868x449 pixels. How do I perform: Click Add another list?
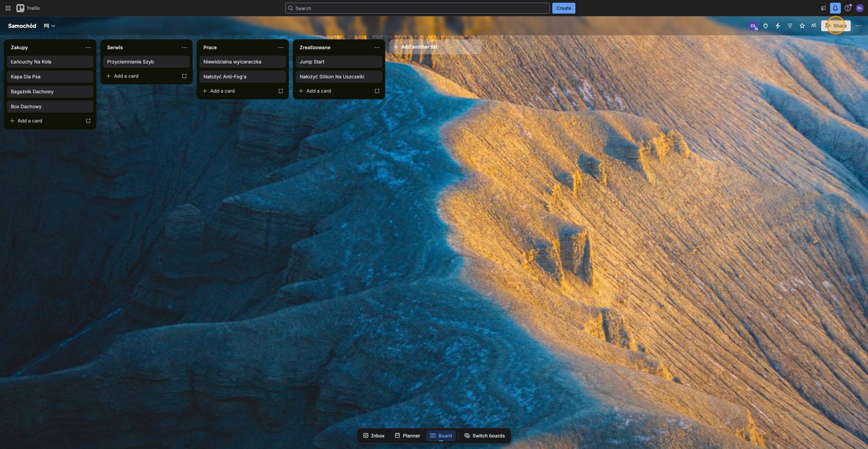pos(435,47)
